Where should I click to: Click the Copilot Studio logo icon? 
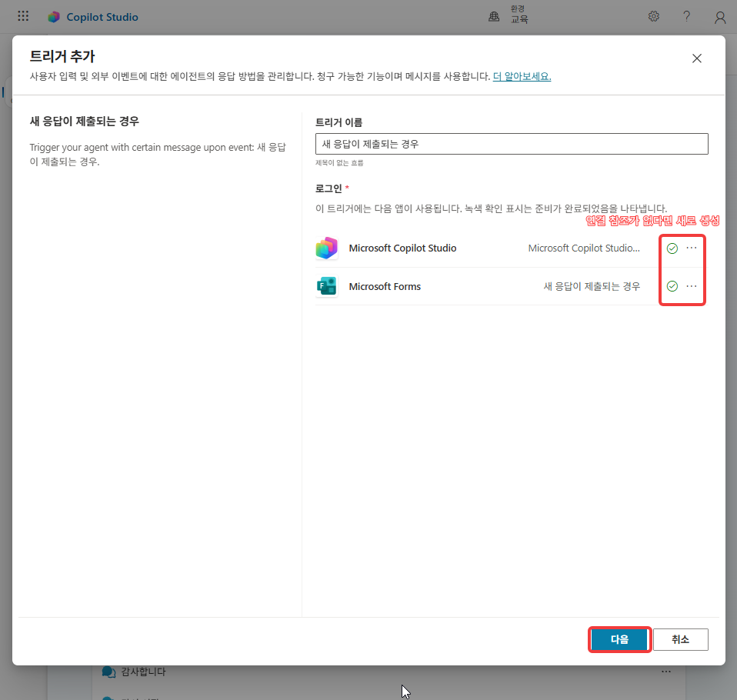point(54,17)
